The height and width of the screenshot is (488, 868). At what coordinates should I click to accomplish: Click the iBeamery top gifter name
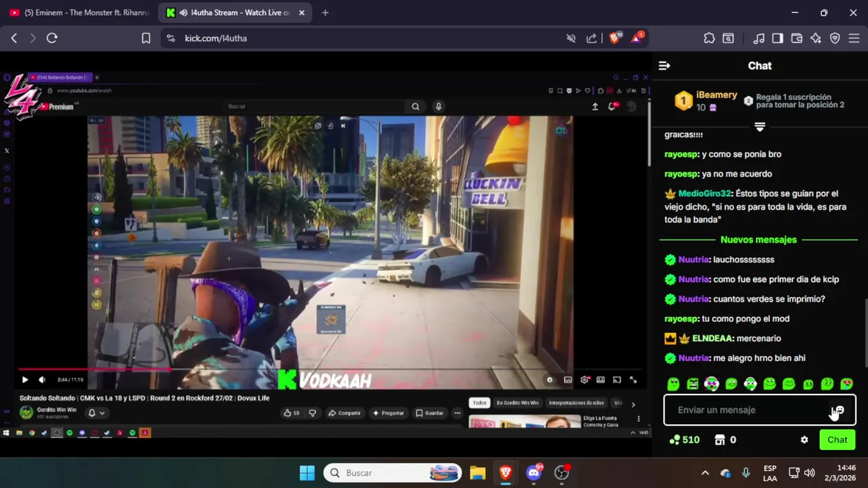click(716, 95)
